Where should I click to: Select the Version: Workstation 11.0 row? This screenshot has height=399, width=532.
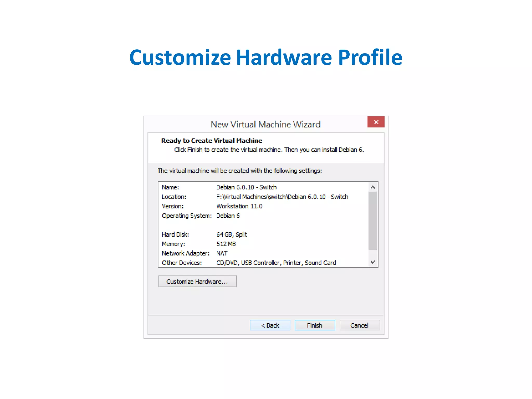click(x=239, y=206)
